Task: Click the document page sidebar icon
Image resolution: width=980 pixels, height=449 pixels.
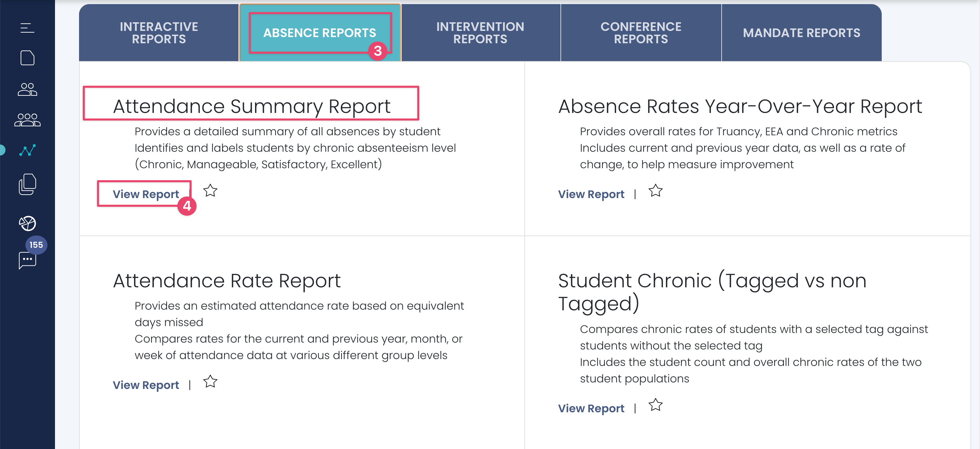Action: click(27, 58)
